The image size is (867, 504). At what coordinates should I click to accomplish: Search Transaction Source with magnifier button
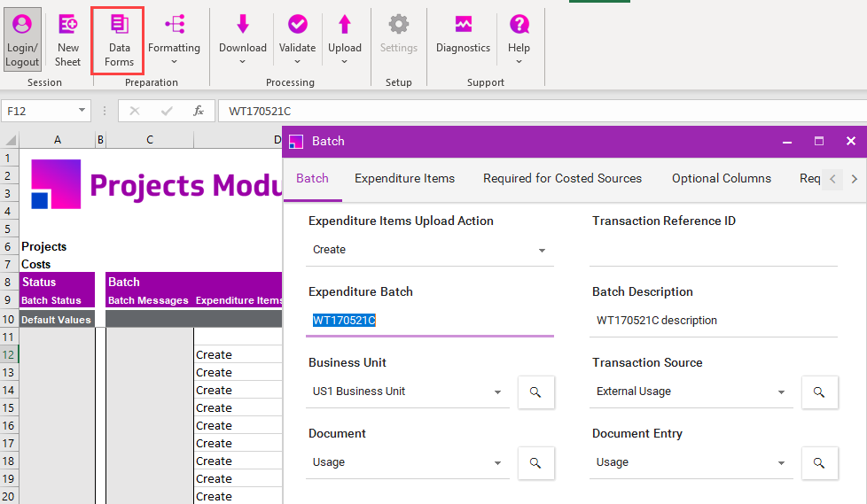tap(819, 392)
